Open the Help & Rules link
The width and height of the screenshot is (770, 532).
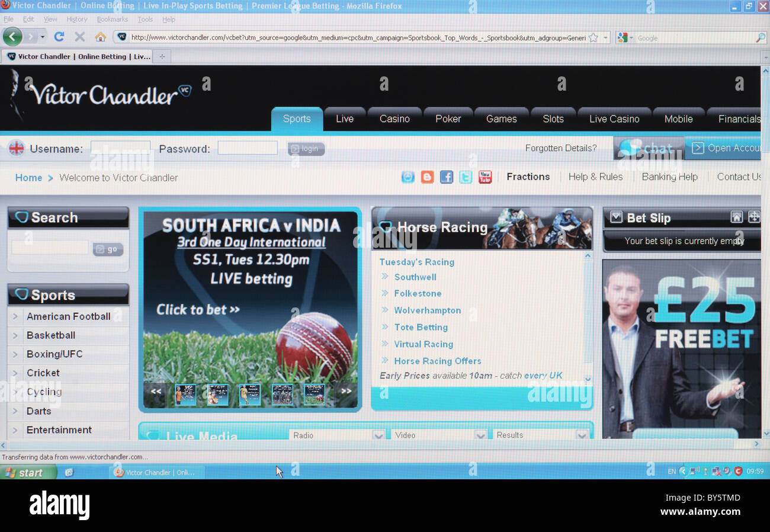(595, 177)
